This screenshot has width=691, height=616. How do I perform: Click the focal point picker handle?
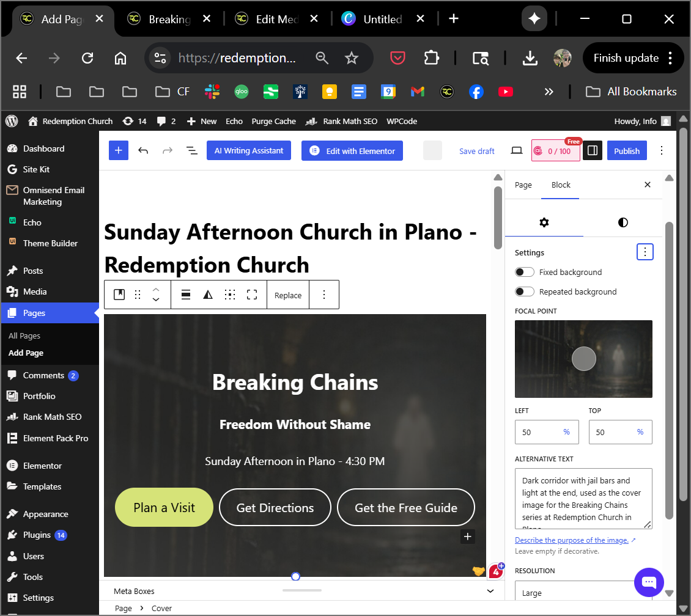(584, 359)
